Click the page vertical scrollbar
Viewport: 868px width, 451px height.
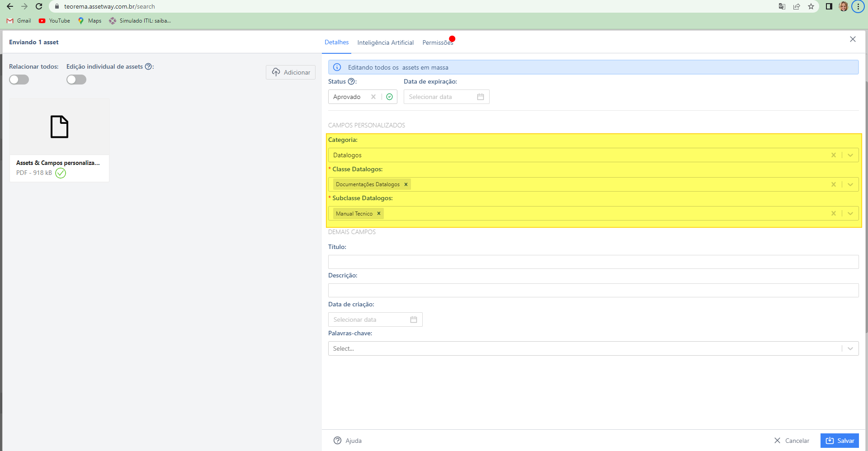point(866,208)
